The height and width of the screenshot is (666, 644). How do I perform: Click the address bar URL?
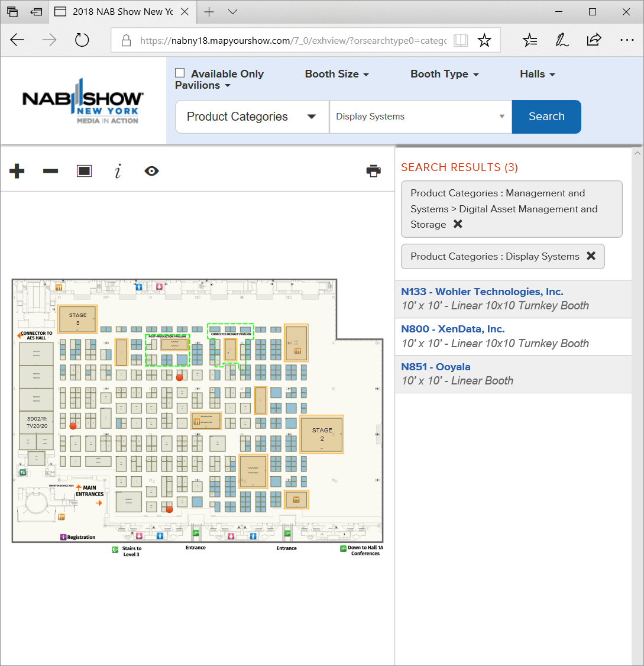[x=293, y=40]
